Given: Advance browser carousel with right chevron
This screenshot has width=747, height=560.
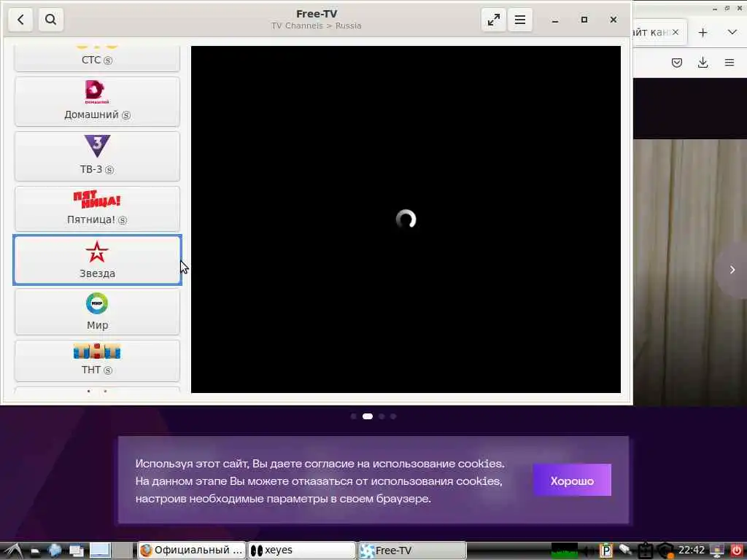Looking at the screenshot, I should click(x=732, y=270).
